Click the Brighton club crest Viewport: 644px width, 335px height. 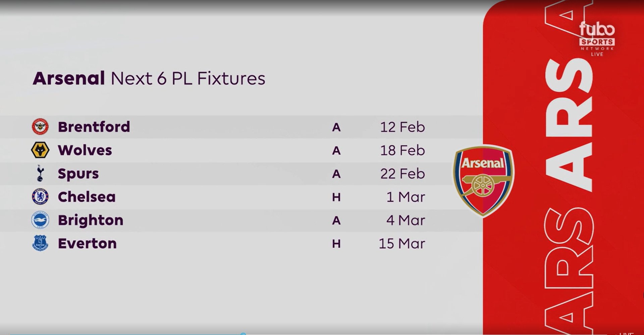tap(40, 220)
